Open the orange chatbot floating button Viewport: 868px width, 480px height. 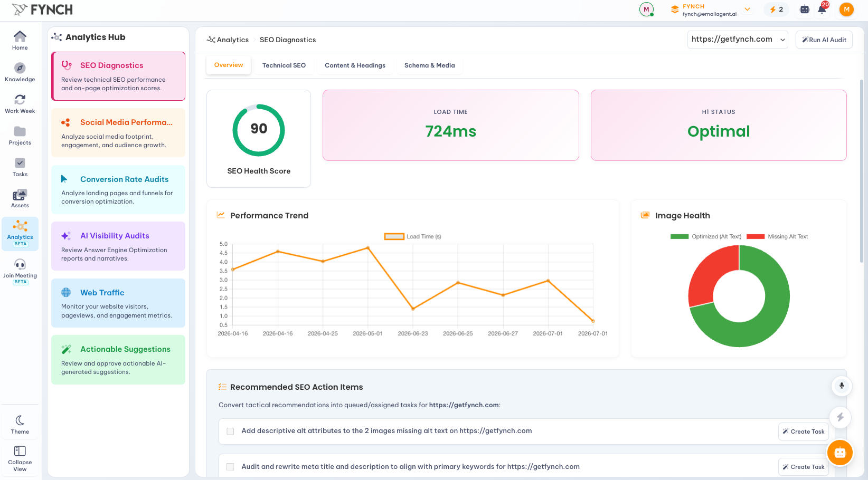click(840, 453)
